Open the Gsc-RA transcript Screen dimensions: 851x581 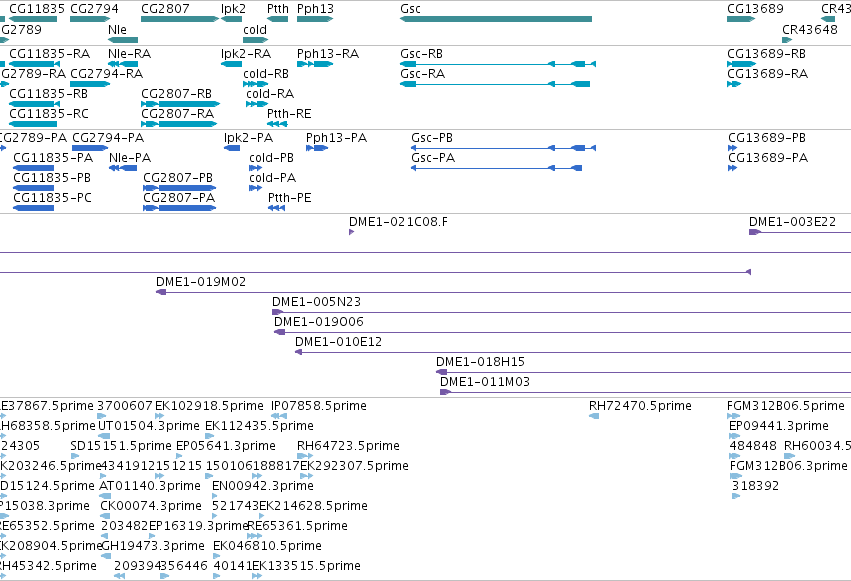495,84
